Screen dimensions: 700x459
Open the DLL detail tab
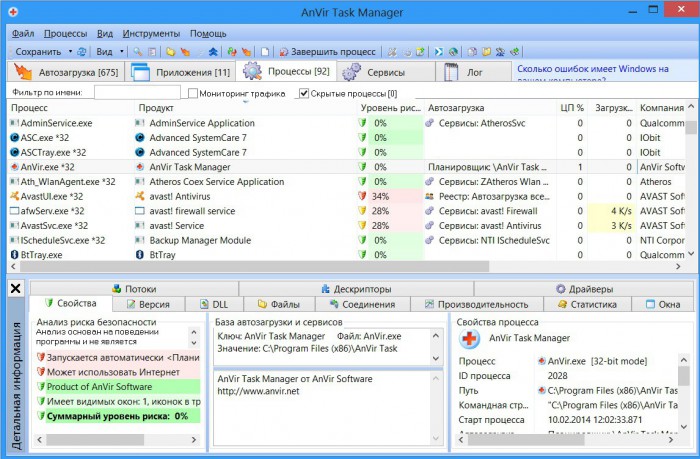click(x=215, y=305)
